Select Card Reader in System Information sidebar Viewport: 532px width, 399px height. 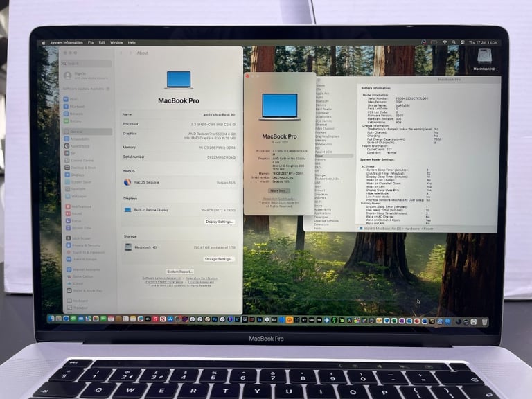point(324,109)
